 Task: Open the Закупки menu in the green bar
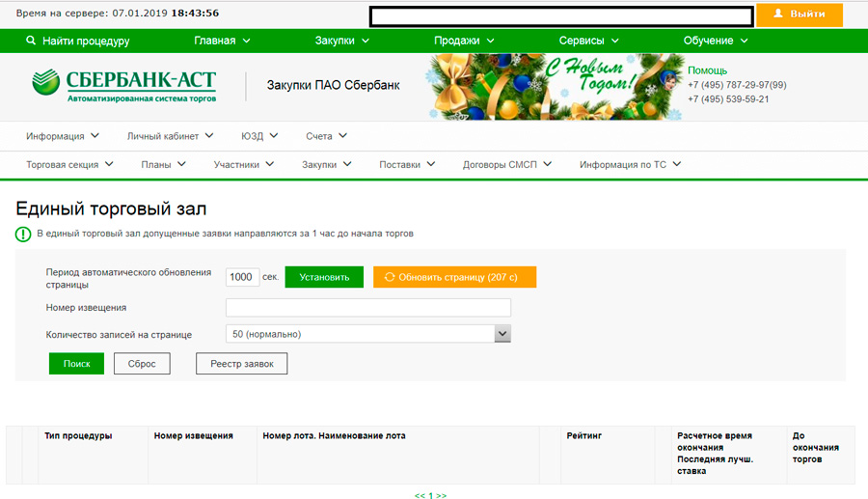[x=342, y=41]
